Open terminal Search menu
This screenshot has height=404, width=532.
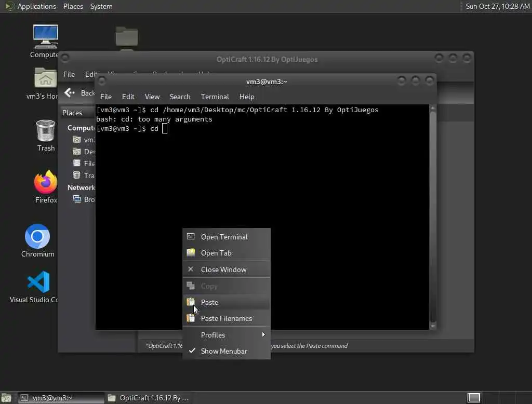180,97
